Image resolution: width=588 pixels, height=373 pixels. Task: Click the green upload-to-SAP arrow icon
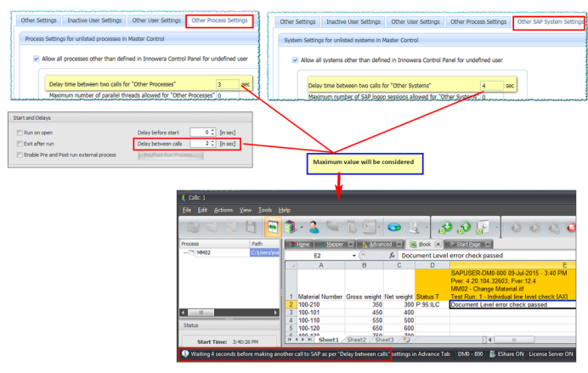tap(464, 227)
